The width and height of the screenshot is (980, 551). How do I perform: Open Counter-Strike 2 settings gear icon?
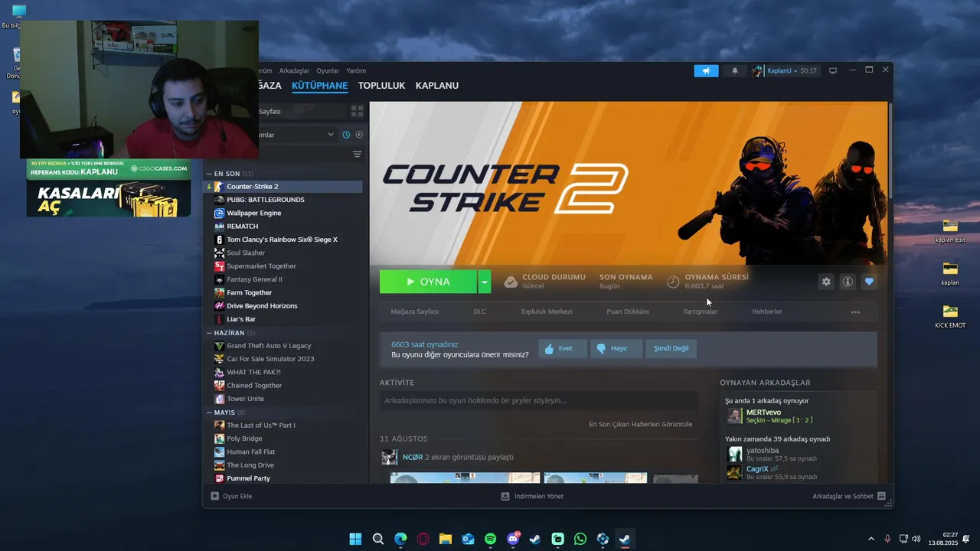(x=826, y=282)
